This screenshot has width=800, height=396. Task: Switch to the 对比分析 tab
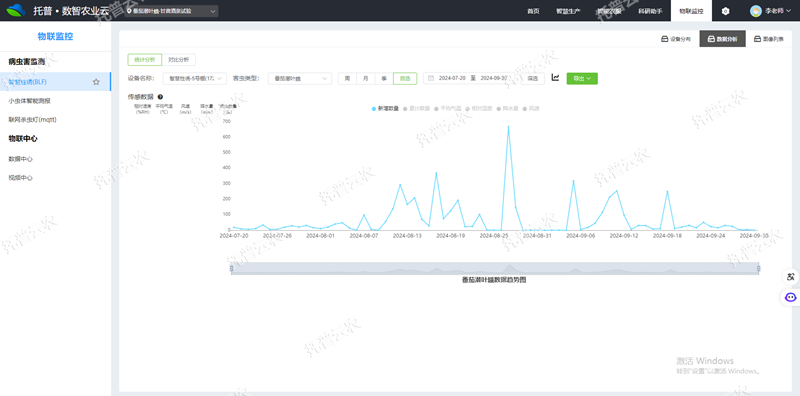click(179, 60)
